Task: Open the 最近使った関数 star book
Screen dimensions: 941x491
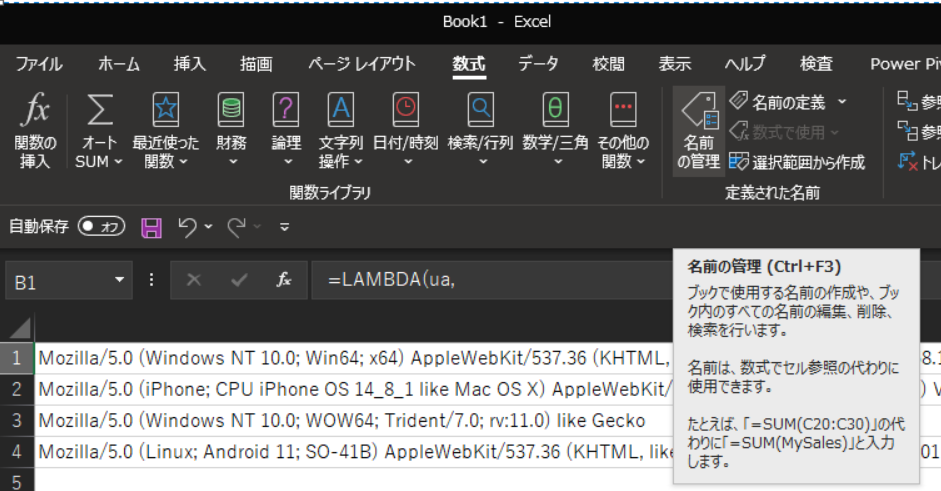Action: tap(166, 110)
